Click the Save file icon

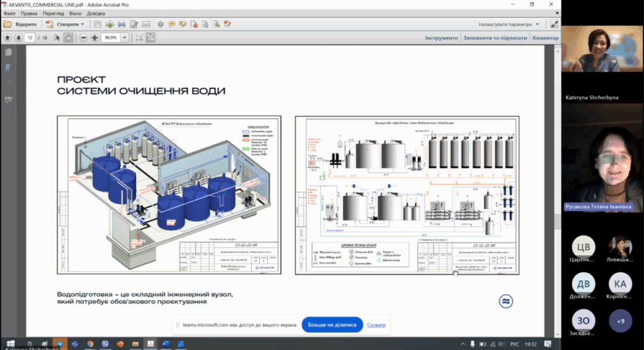pyautogui.click(x=97, y=24)
